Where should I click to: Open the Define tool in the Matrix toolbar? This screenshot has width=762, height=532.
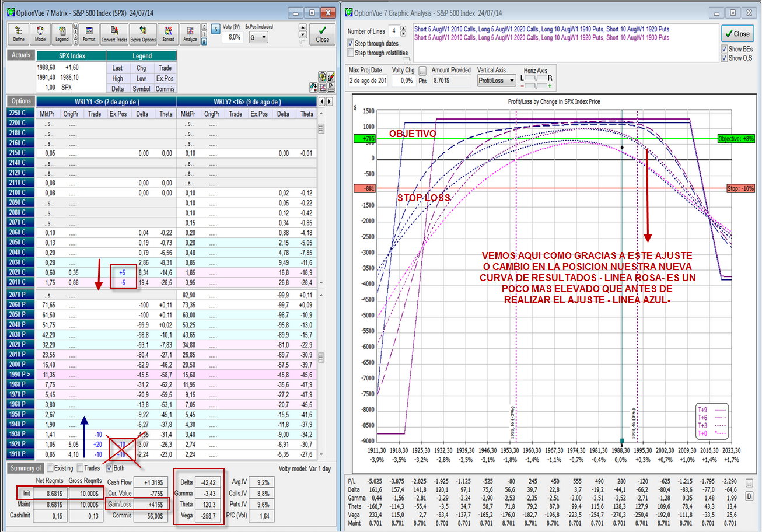pos(19,34)
